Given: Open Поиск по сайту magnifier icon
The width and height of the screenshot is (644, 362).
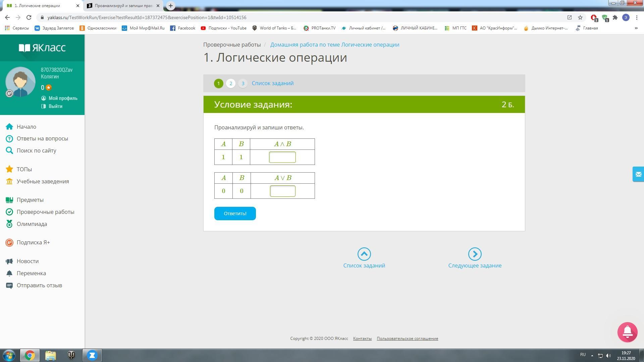Looking at the screenshot, I should click(x=9, y=150).
